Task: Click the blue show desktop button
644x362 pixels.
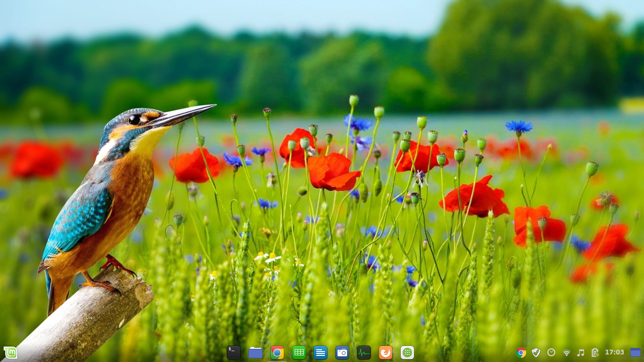Action: click(636, 353)
